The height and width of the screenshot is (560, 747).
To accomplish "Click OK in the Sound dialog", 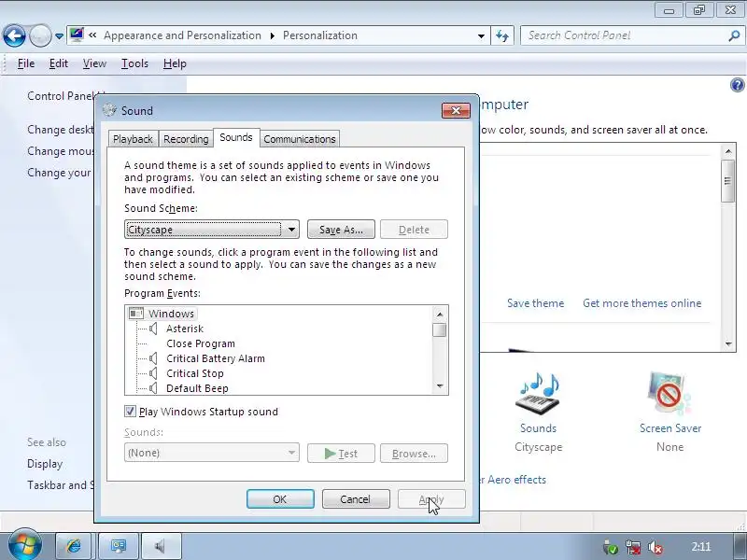I will pyautogui.click(x=280, y=499).
